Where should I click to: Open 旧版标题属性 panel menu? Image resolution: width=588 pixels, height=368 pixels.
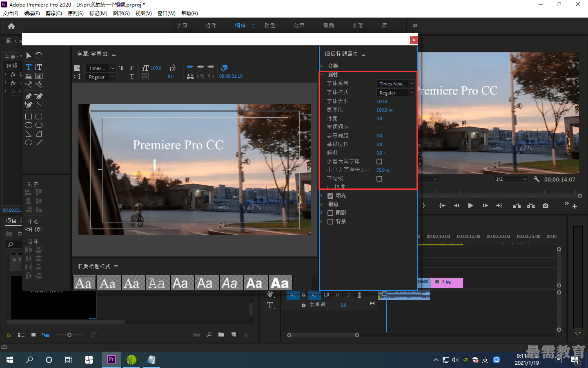point(363,54)
